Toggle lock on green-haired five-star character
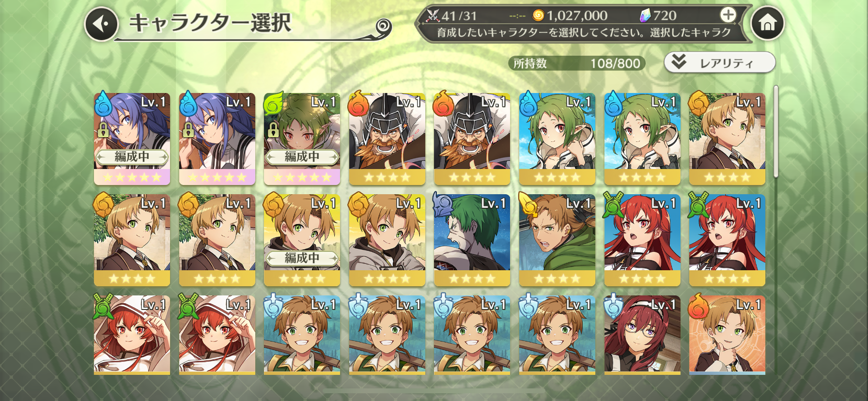 (x=273, y=130)
